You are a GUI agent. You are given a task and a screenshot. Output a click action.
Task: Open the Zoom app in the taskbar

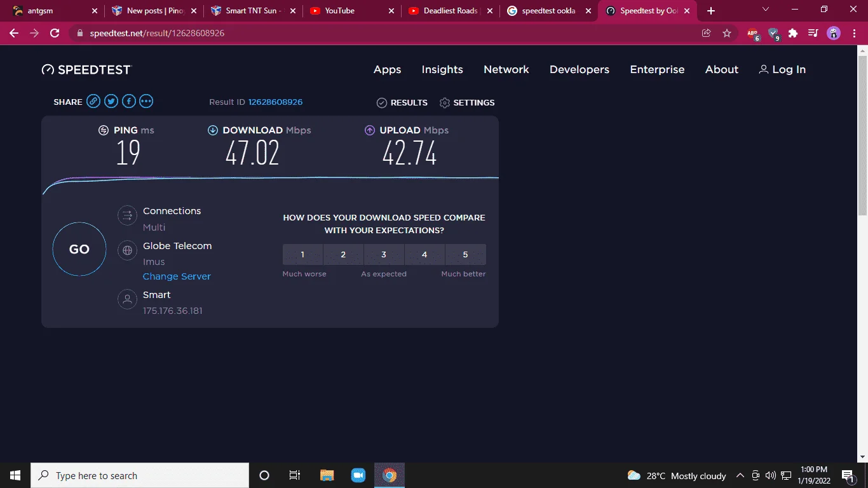point(358,475)
